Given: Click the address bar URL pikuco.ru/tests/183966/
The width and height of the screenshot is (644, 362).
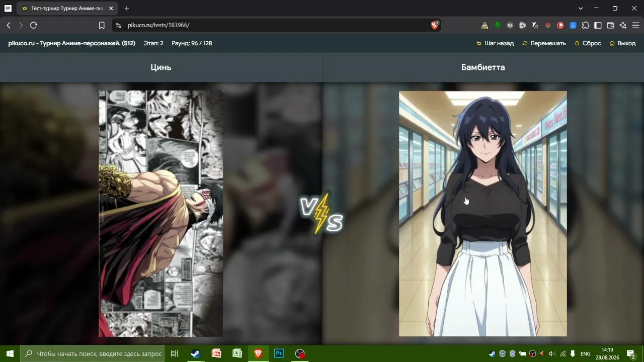Looking at the screenshot, I should point(158,25).
